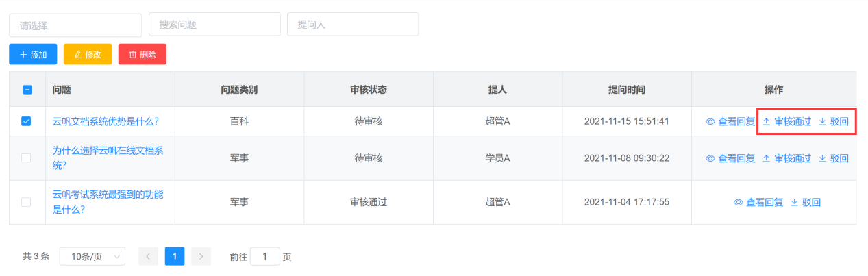This screenshot has height=276, width=868.
Task: Click the blue 添加 button
Action: (x=33, y=54)
